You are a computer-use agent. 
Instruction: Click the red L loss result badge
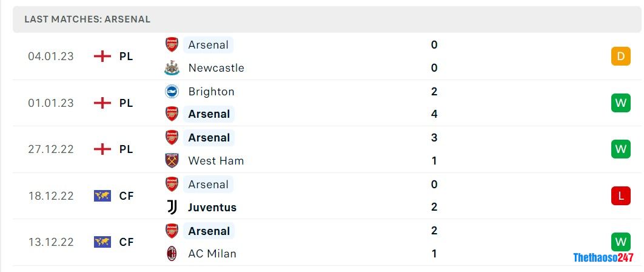620,195
